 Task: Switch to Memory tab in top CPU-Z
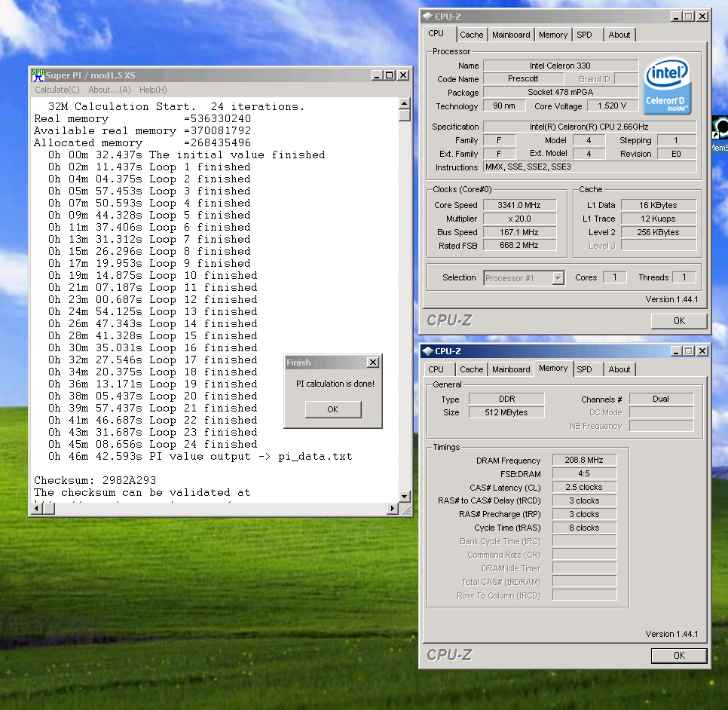[553, 35]
